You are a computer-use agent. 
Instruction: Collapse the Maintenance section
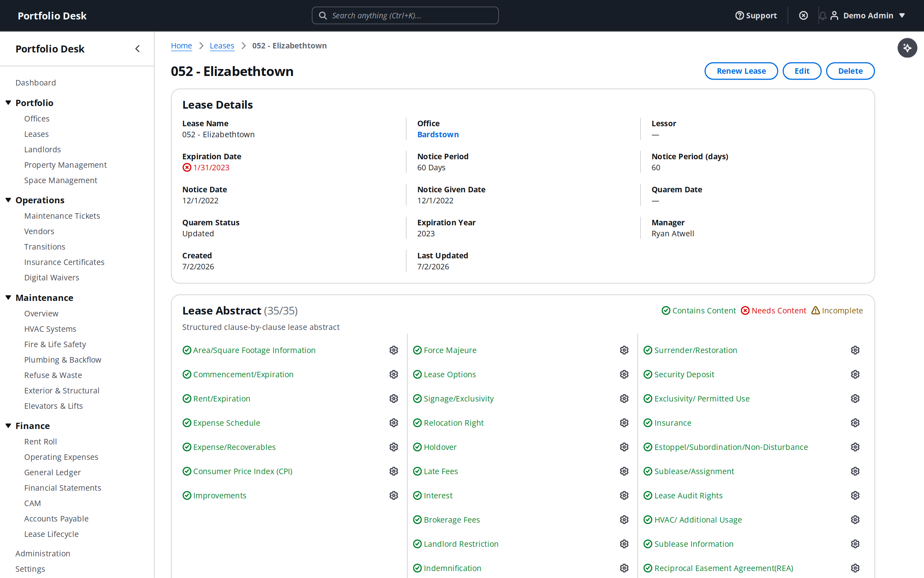[8, 297]
